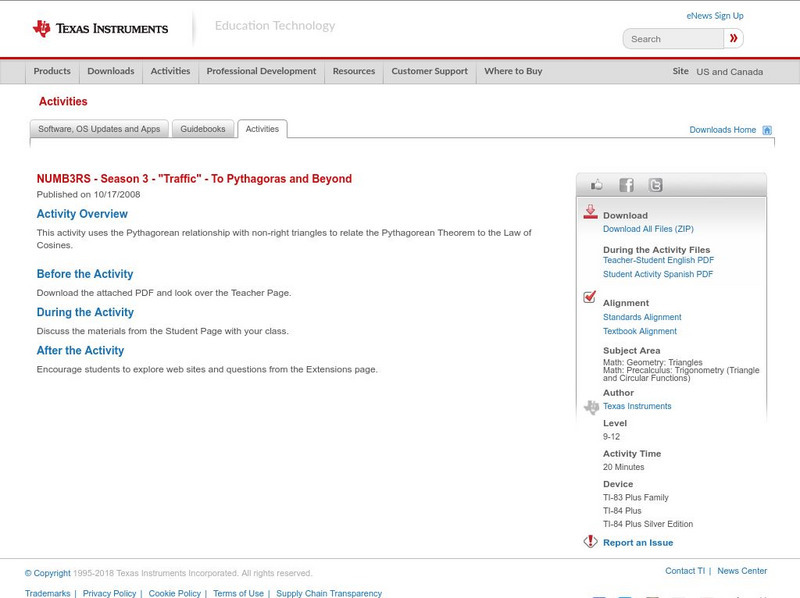
Task: Click the Report an Issue warning icon
Action: pyautogui.click(x=590, y=542)
